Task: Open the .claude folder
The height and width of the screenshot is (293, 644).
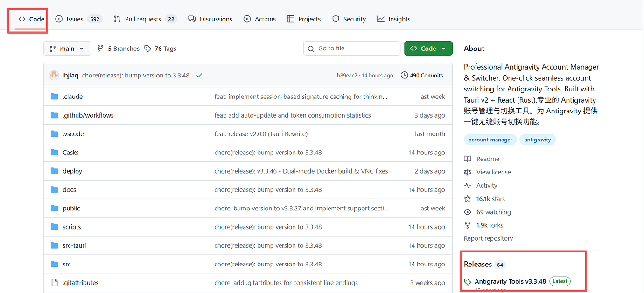Action: 73,97
